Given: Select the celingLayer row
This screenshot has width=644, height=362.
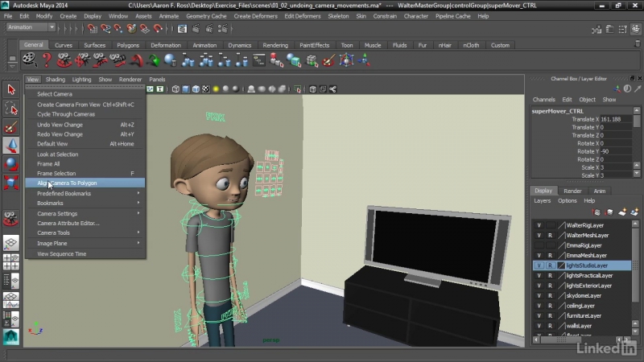Looking at the screenshot, I should point(582,306).
